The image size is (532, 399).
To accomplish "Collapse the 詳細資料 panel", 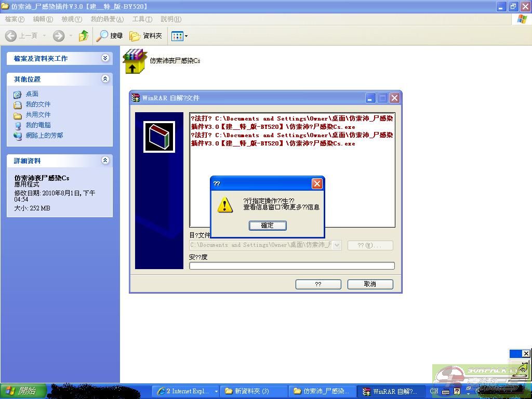I will (x=105, y=161).
